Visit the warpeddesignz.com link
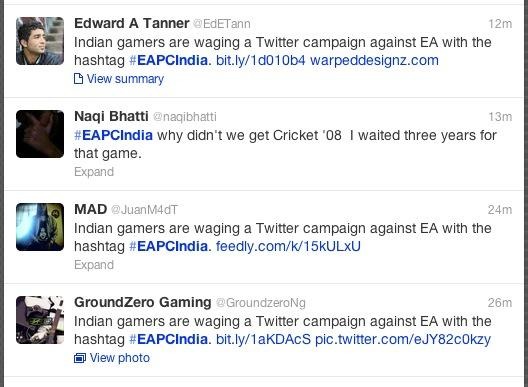The image size is (528, 387). pos(374,60)
